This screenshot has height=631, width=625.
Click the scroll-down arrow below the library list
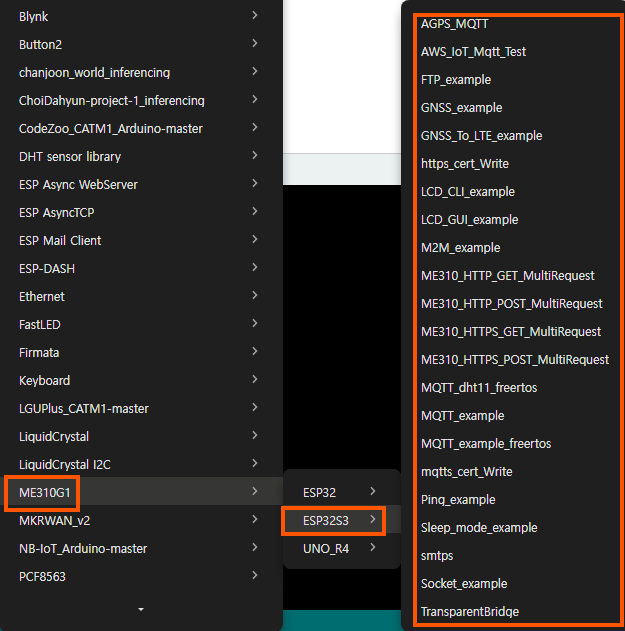pyautogui.click(x=141, y=609)
